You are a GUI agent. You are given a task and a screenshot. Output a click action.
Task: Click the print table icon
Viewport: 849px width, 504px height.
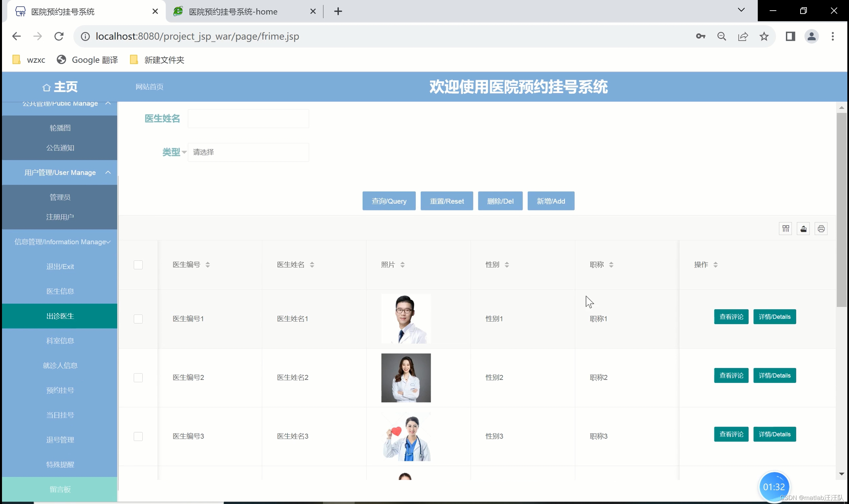821,229
